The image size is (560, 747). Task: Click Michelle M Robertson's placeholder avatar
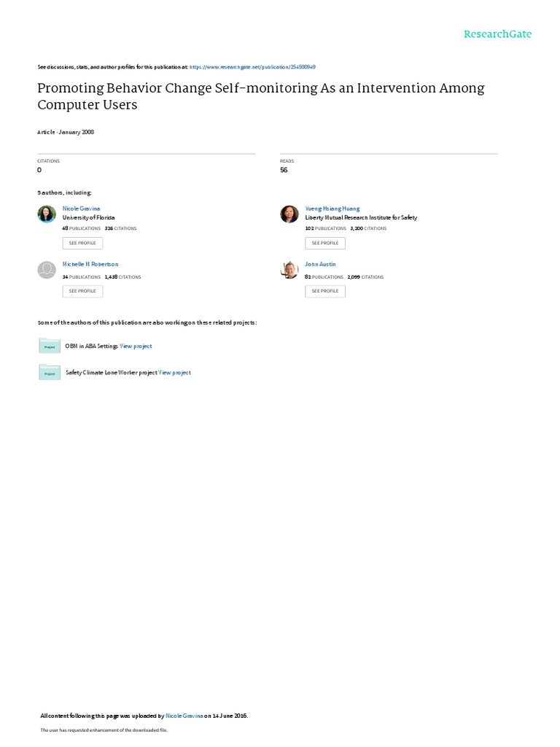[x=47, y=270]
